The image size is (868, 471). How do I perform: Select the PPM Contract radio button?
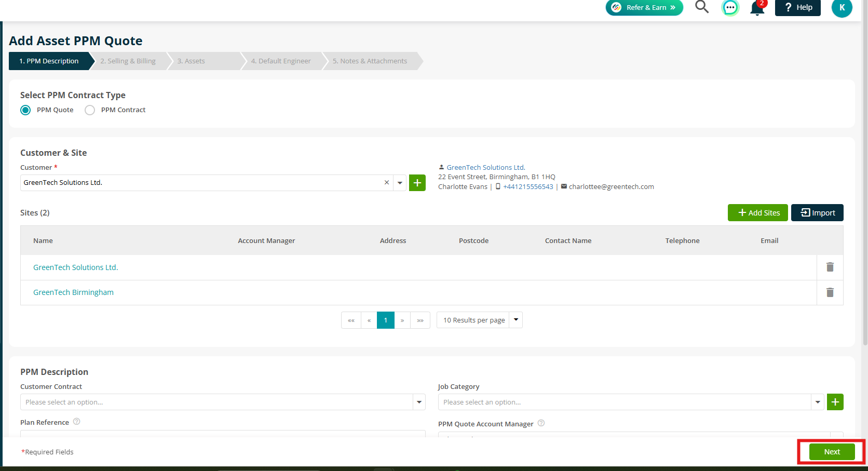coord(90,110)
